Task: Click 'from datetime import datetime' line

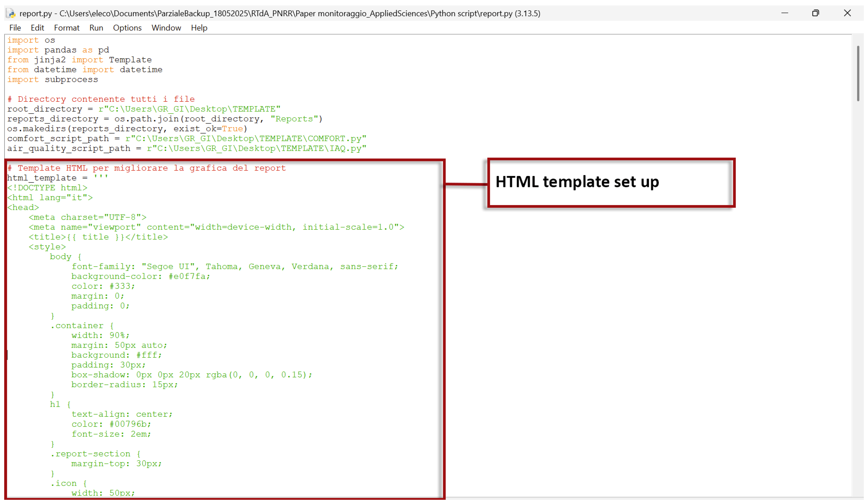Action: 85,70
